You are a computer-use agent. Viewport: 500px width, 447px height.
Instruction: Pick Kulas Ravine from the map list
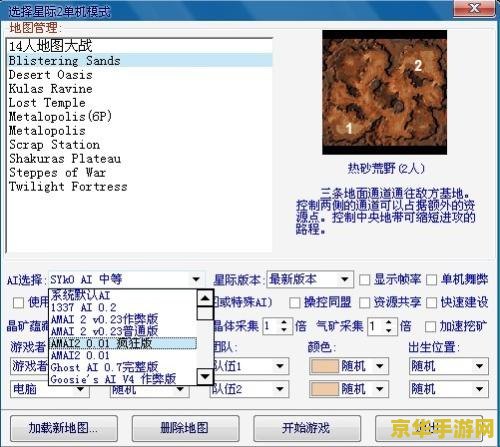point(139,89)
